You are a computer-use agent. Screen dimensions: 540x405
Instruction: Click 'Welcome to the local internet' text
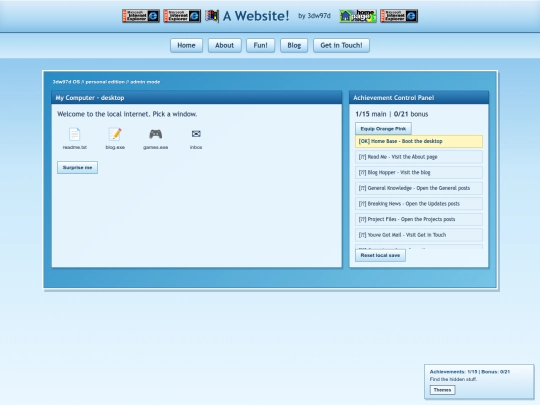point(127,114)
